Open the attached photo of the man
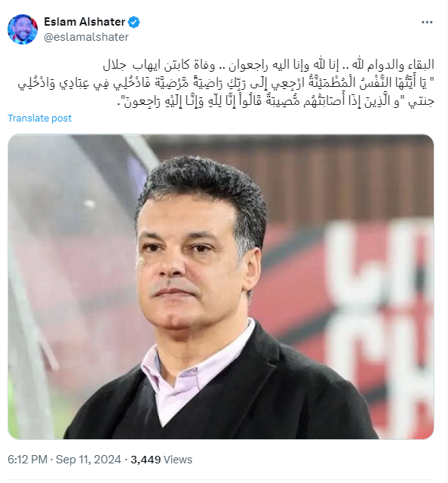This screenshot has width=448, height=483. tap(221, 287)
